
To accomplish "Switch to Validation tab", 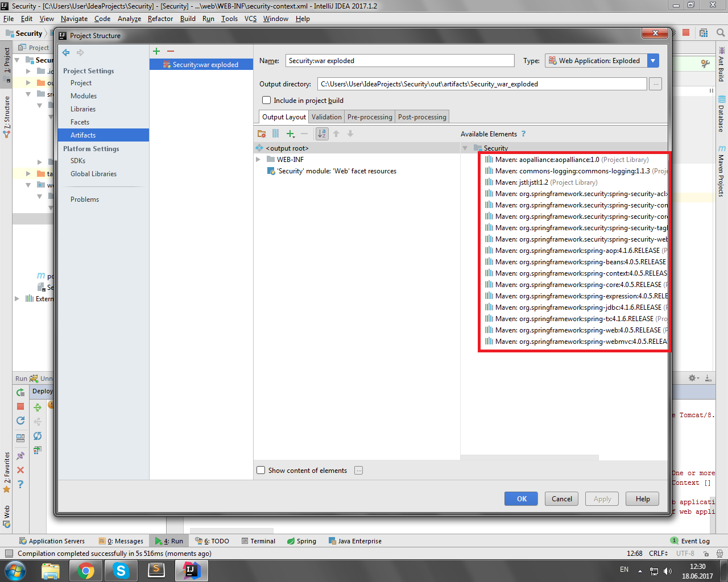I will point(326,117).
